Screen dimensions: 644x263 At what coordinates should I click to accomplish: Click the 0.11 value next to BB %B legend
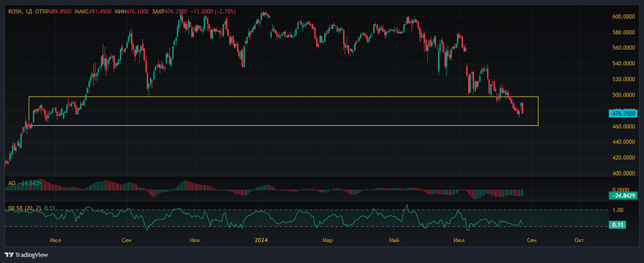(x=49, y=208)
